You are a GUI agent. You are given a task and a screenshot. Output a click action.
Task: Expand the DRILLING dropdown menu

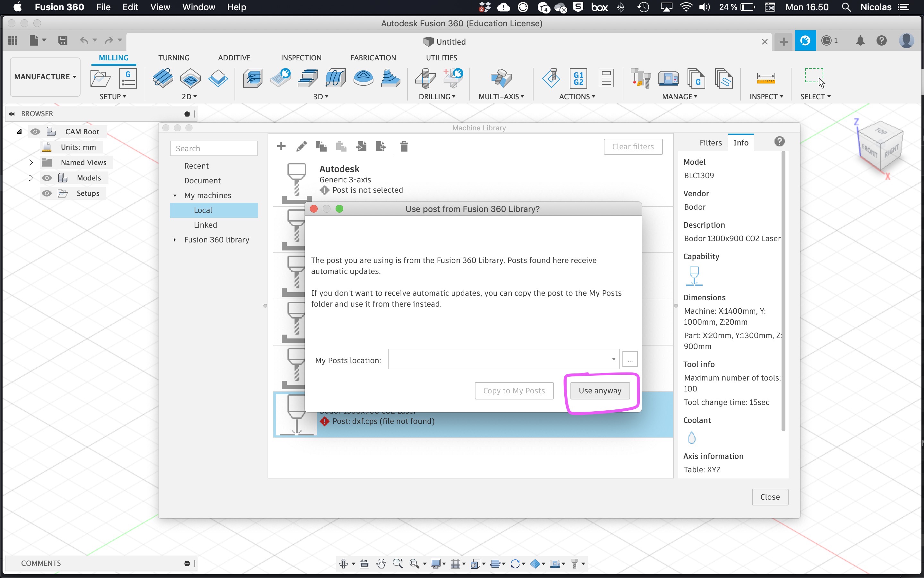[x=437, y=97]
